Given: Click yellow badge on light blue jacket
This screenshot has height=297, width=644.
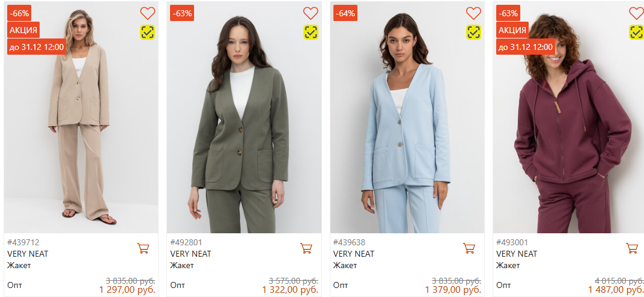Looking at the screenshot, I should coord(473,32).
